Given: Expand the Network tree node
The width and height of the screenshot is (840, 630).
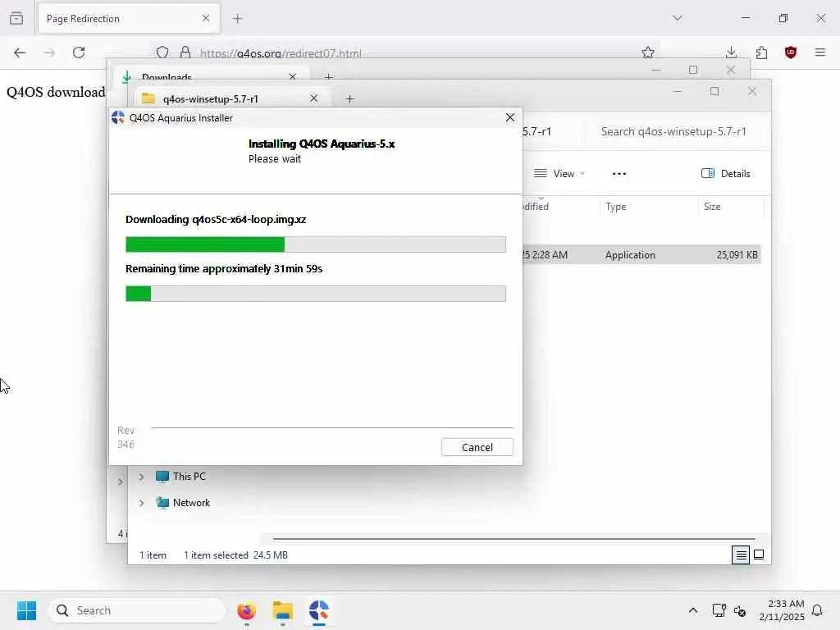Looking at the screenshot, I should pyautogui.click(x=141, y=503).
